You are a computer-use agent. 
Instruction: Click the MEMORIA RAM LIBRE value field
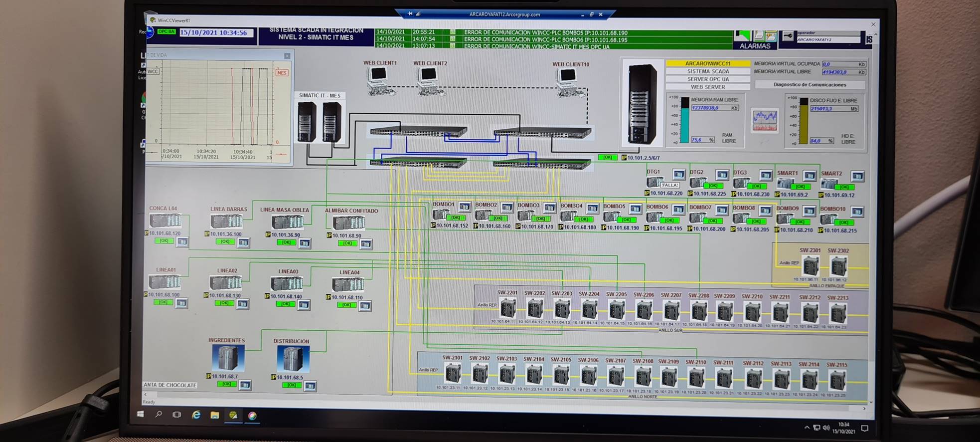click(714, 108)
